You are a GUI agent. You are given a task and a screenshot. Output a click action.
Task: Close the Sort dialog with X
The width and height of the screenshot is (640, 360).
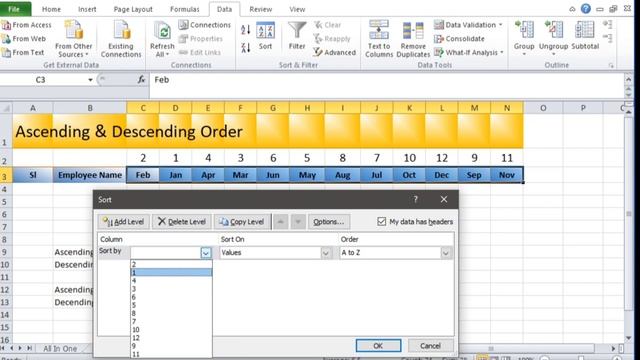point(444,199)
